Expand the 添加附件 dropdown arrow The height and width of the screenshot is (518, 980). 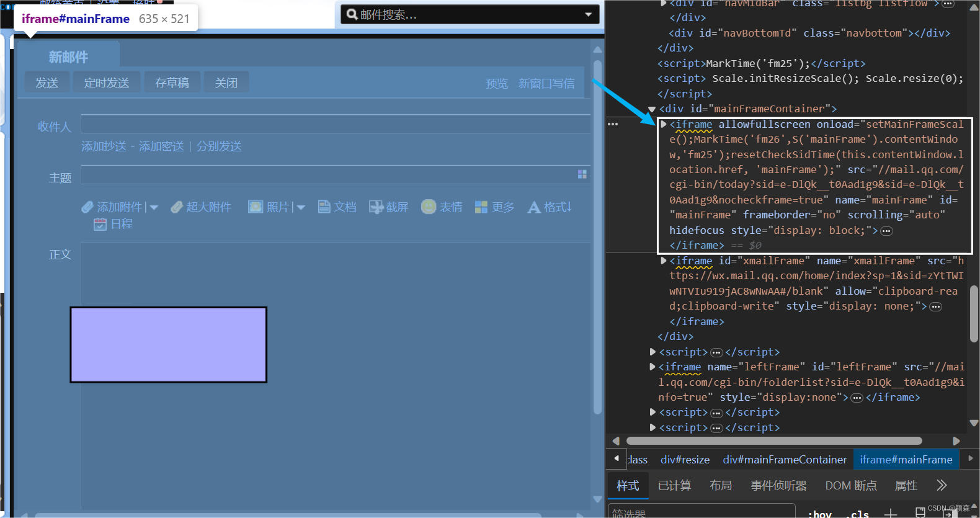click(154, 208)
